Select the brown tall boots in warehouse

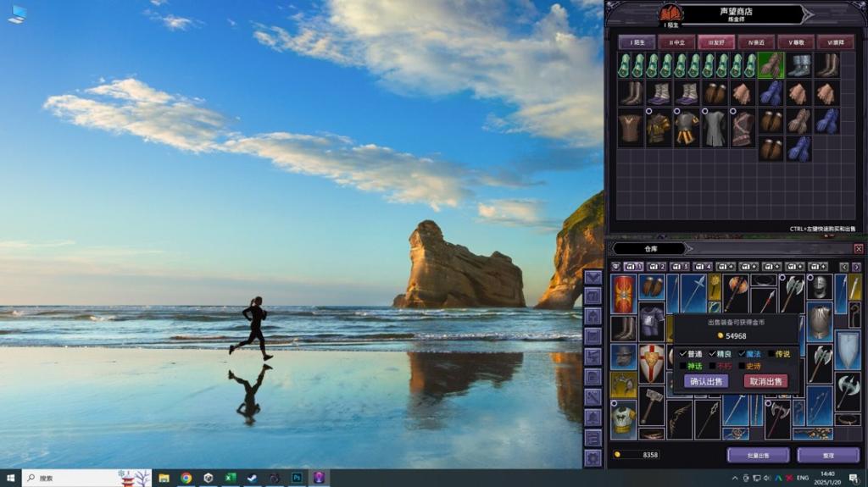pyautogui.click(x=624, y=328)
